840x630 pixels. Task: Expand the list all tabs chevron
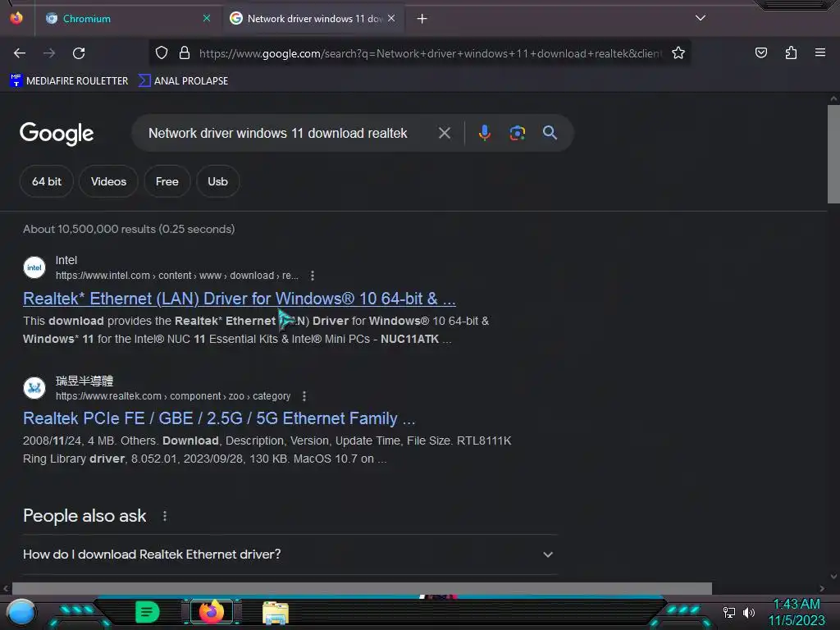coord(701,18)
